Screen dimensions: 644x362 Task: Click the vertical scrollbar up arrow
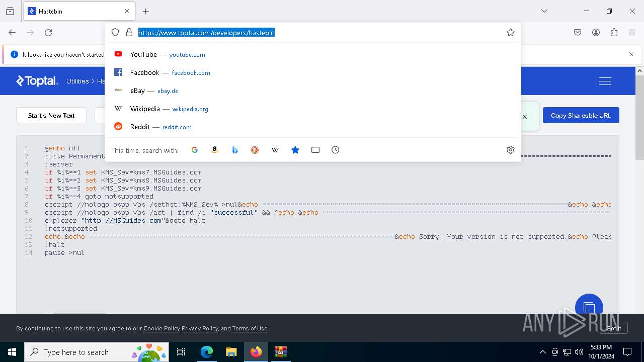(639, 71)
